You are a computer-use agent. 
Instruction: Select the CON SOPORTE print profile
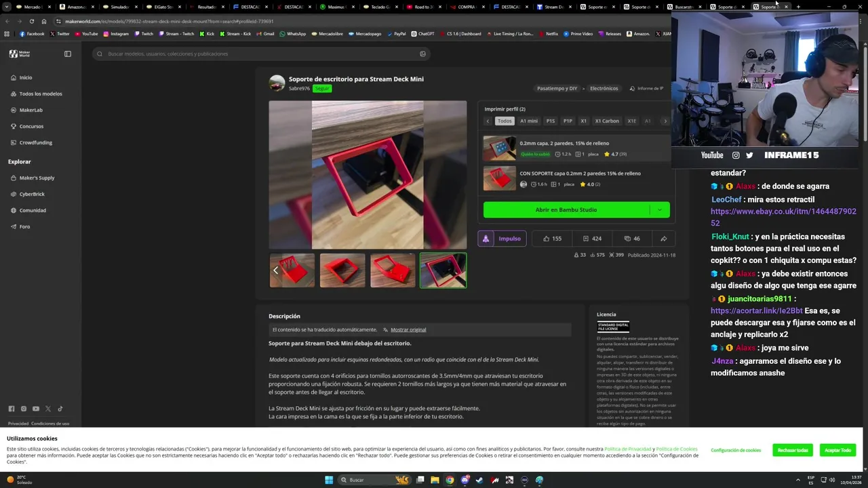[x=576, y=178]
